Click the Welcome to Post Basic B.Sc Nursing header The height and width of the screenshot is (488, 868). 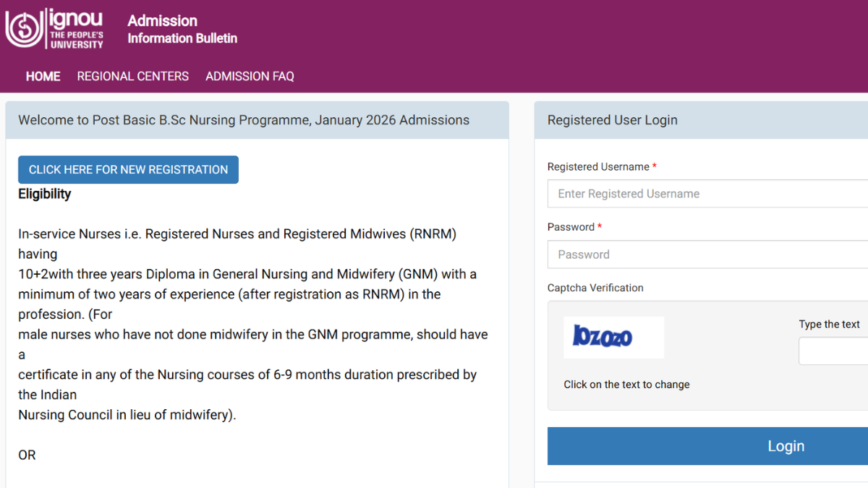244,120
